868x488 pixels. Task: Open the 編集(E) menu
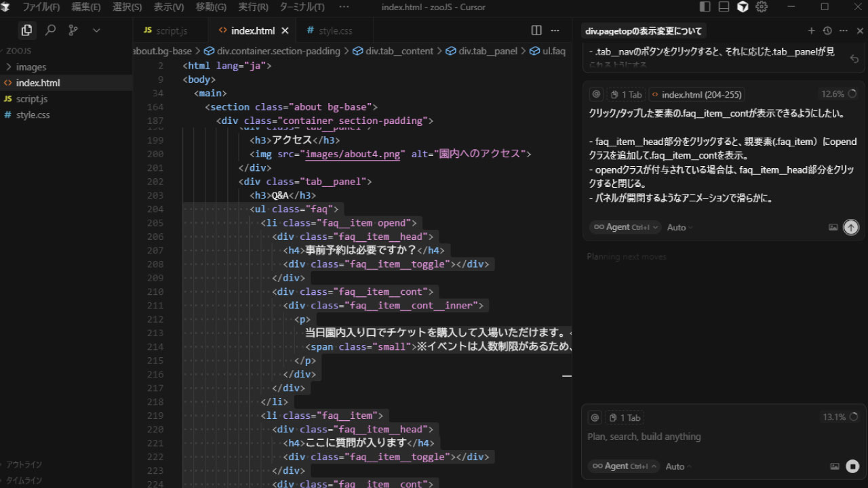click(86, 7)
